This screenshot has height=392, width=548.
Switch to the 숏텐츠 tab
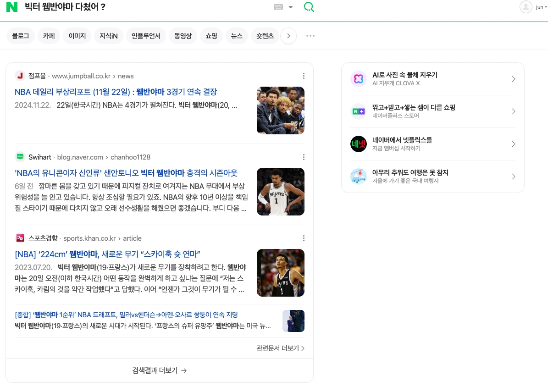coord(265,36)
